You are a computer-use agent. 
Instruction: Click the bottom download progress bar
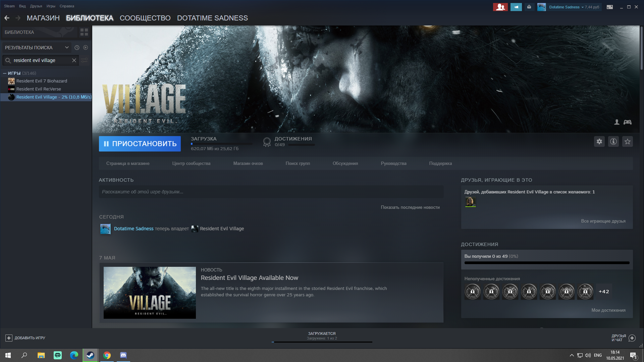(322, 342)
